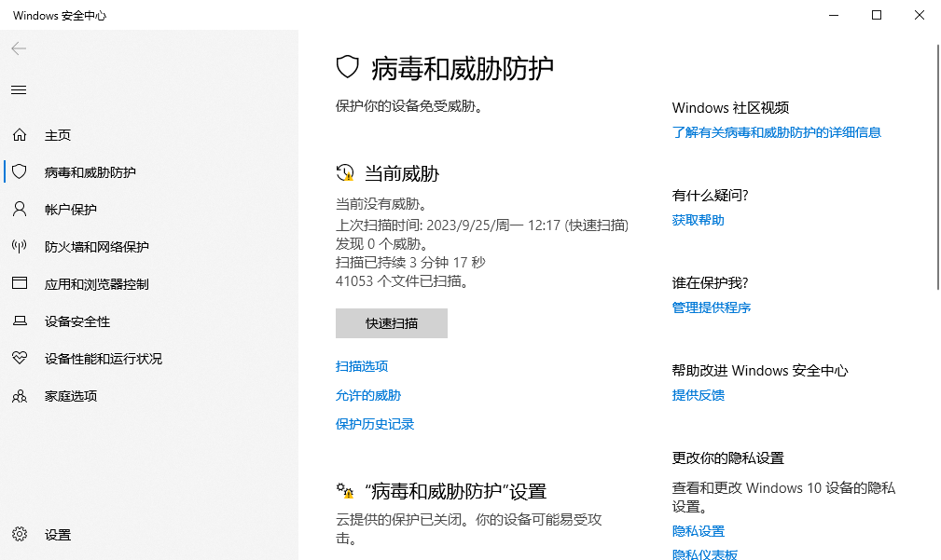Viewport: 941px width, 560px height.
Task: Open the 隐私仪表板 link
Action: (x=704, y=554)
